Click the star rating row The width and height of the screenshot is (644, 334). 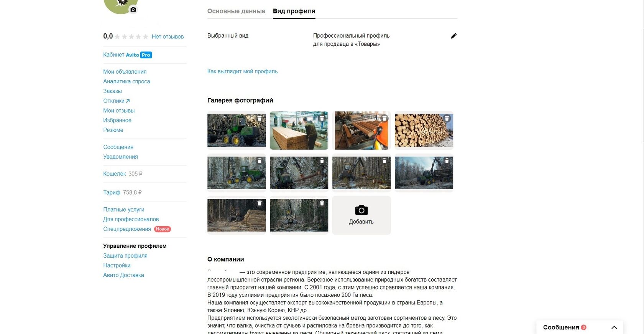[131, 37]
